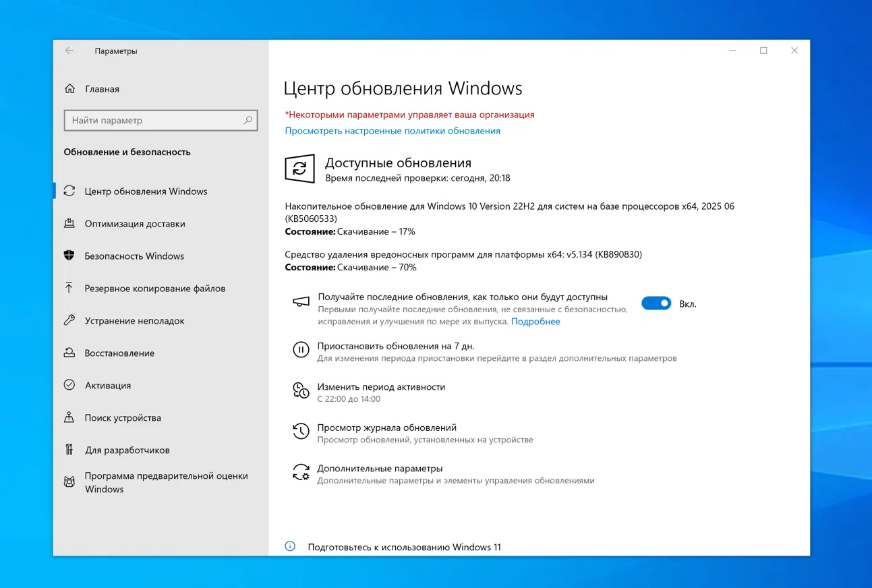Open Устранение неполадок section
This screenshot has height=588, width=872.
[x=134, y=321]
